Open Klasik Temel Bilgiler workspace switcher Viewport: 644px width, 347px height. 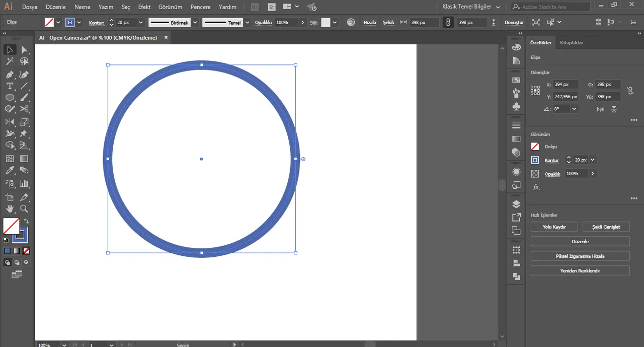click(x=471, y=7)
